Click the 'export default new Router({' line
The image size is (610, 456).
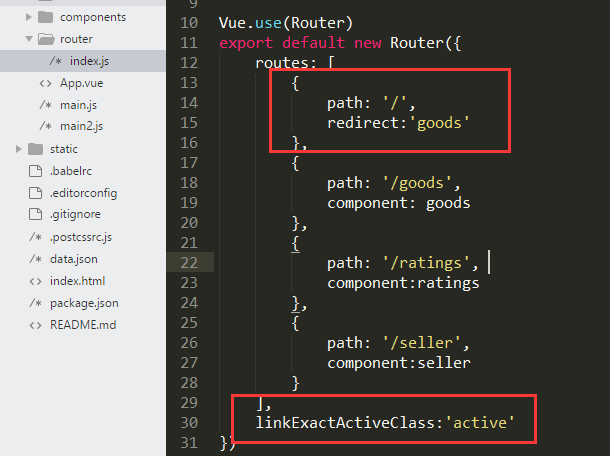click(340, 43)
